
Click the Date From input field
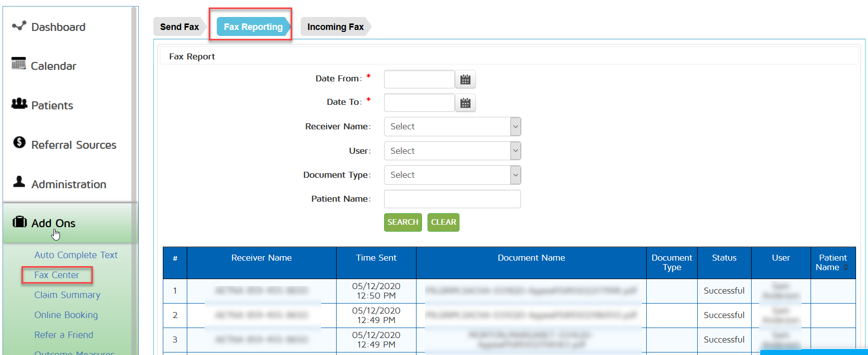(x=419, y=79)
